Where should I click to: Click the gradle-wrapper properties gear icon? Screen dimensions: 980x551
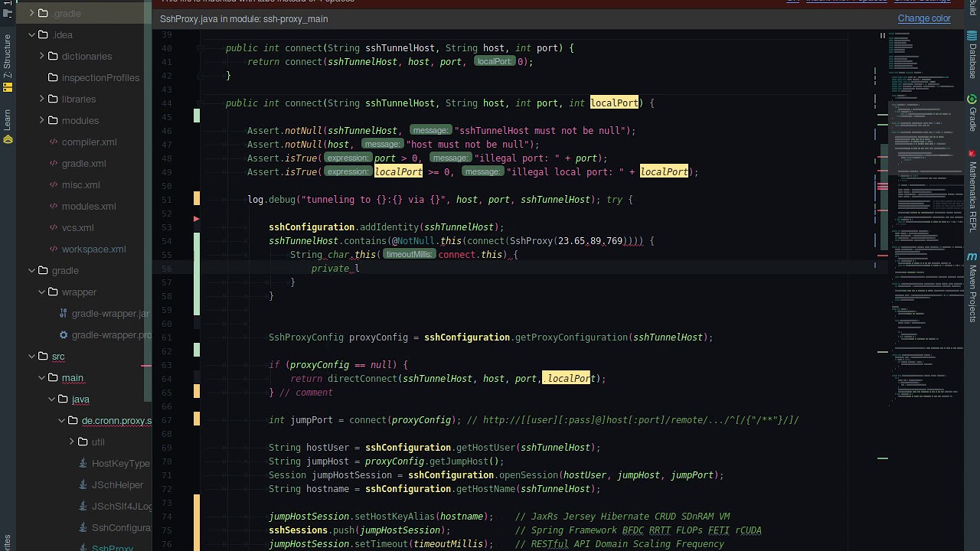pos(64,334)
